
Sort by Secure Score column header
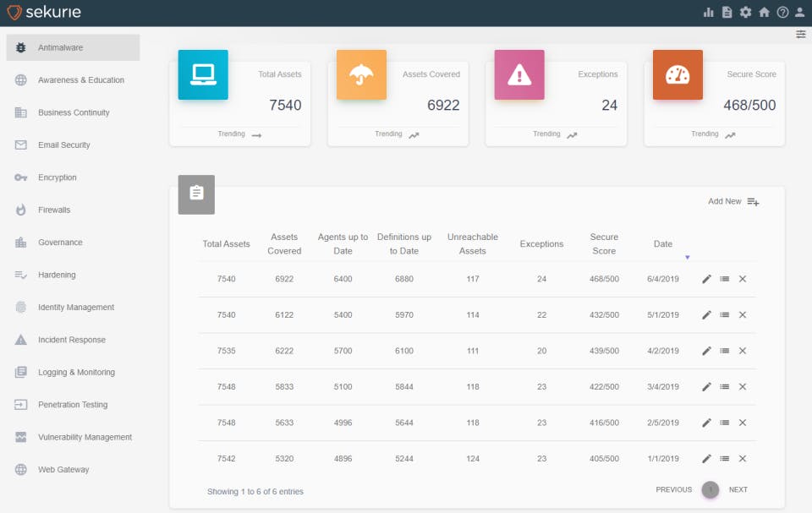click(604, 243)
